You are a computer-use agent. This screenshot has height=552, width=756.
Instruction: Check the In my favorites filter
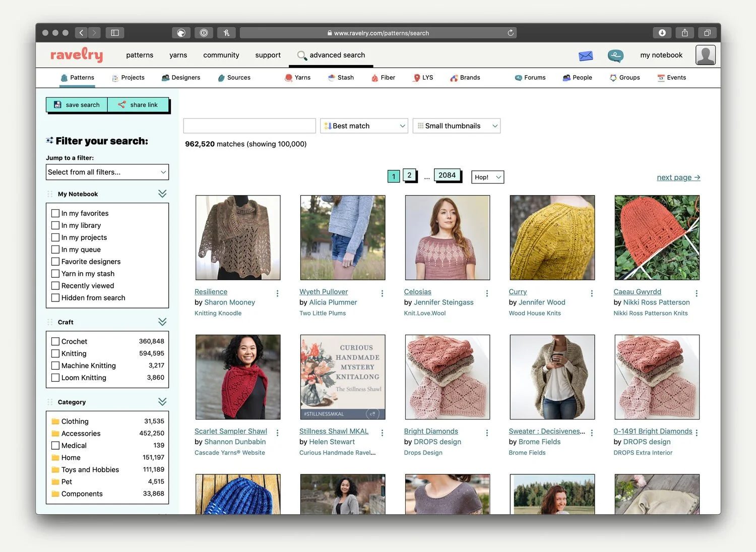(55, 213)
